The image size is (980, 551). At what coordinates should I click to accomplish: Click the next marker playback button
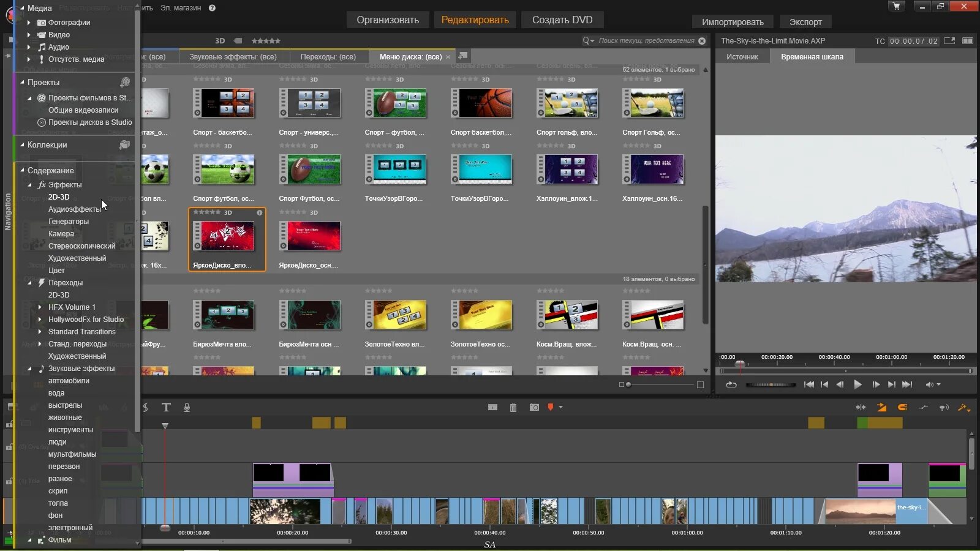coord(891,384)
